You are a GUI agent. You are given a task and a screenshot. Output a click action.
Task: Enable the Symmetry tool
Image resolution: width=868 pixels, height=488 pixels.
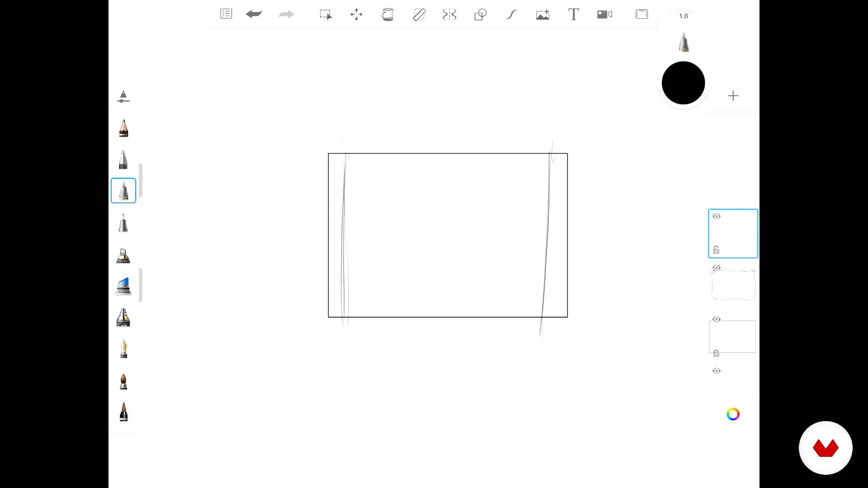pyautogui.click(x=449, y=14)
